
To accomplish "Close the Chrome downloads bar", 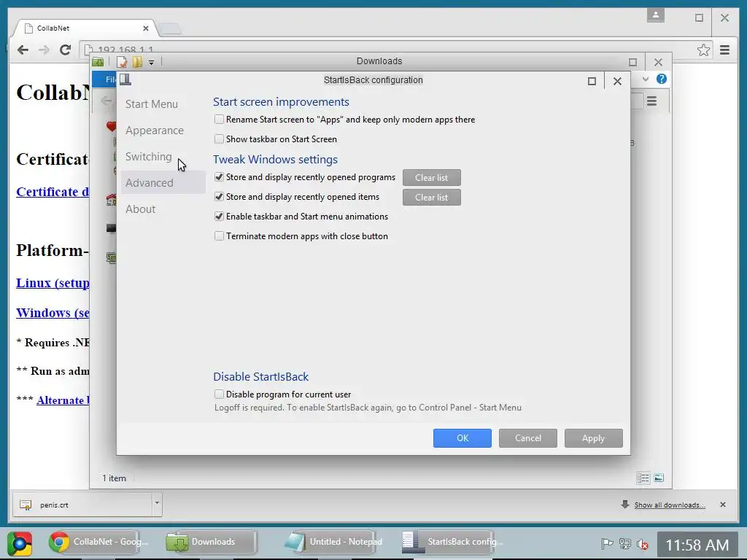I will [x=723, y=505].
